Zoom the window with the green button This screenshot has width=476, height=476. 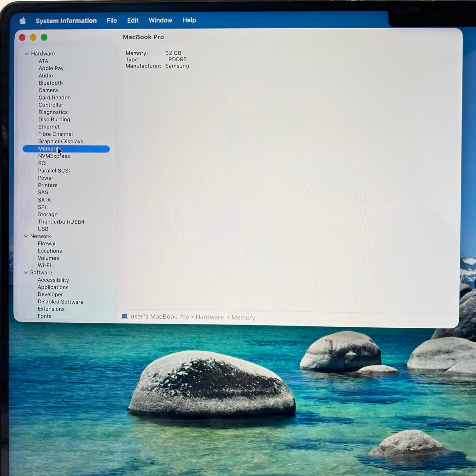(x=44, y=38)
